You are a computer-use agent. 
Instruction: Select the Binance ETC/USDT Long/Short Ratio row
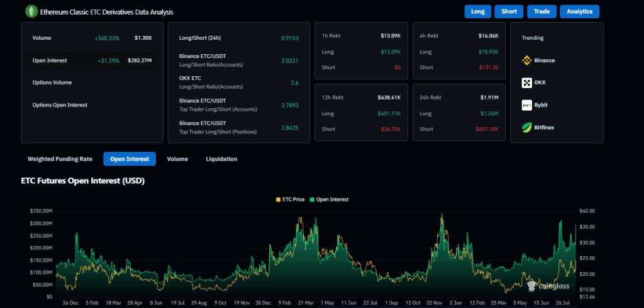[238, 60]
